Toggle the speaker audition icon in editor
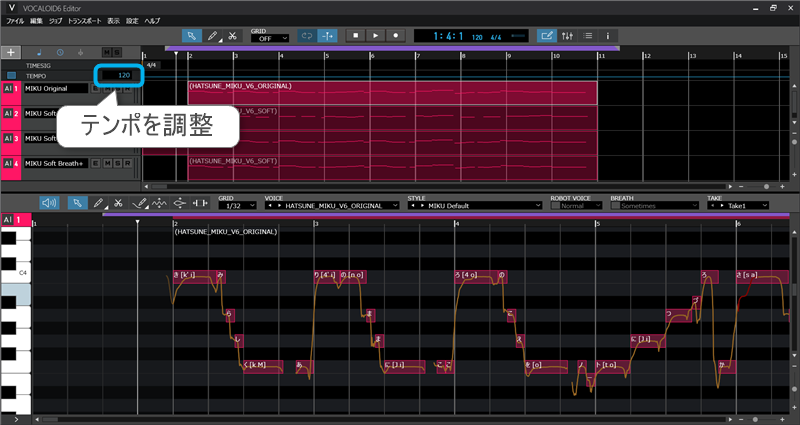 point(49,203)
